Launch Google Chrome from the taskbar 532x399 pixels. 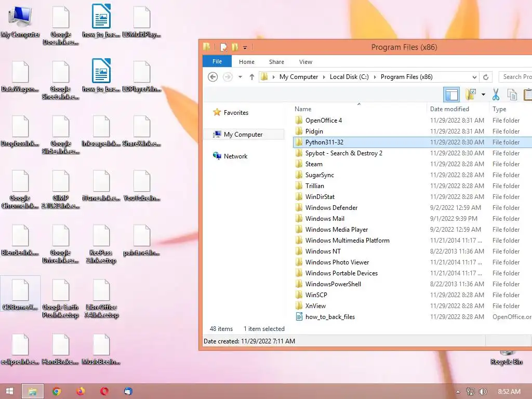coord(57,391)
